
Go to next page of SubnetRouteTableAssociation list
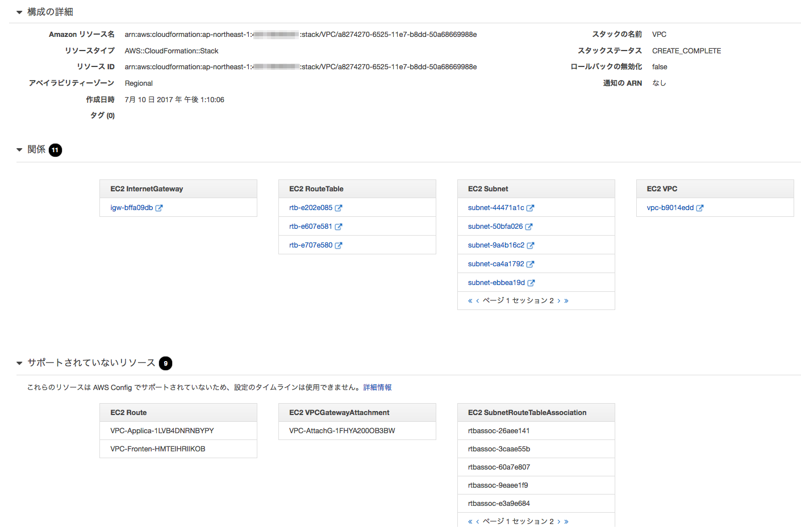pyautogui.click(x=559, y=521)
